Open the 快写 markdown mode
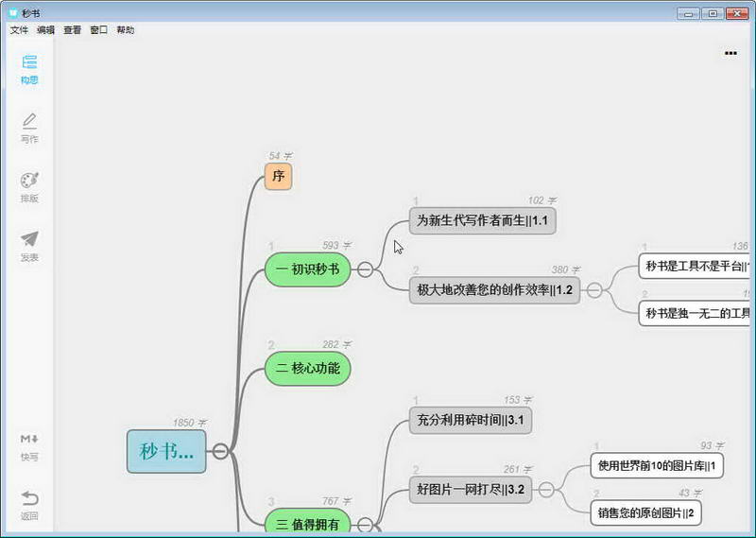This screenshot has width=756, height=538. [29, 447]
